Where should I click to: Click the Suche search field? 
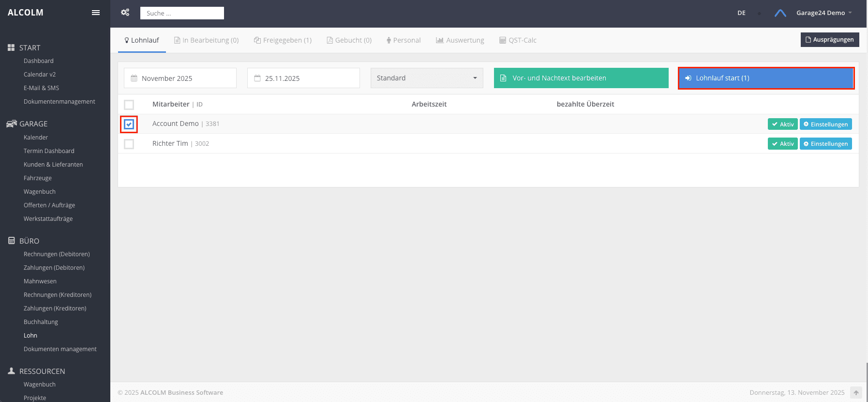[x=182, y=13]
